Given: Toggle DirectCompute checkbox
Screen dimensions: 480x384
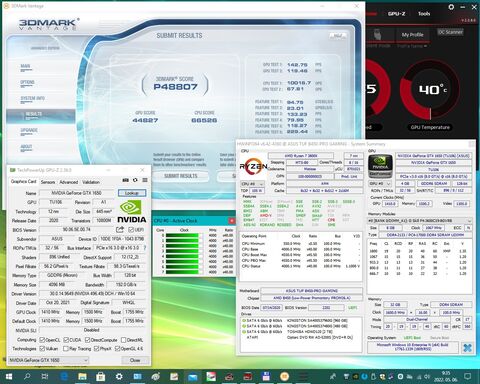Looking at the screenshot, I should click(87, 340).
